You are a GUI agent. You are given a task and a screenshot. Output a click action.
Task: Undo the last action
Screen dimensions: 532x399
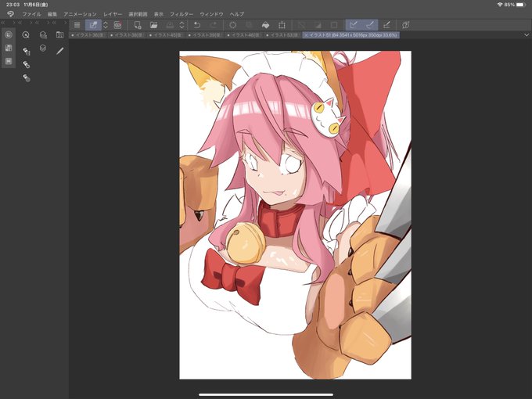(197, 25)
